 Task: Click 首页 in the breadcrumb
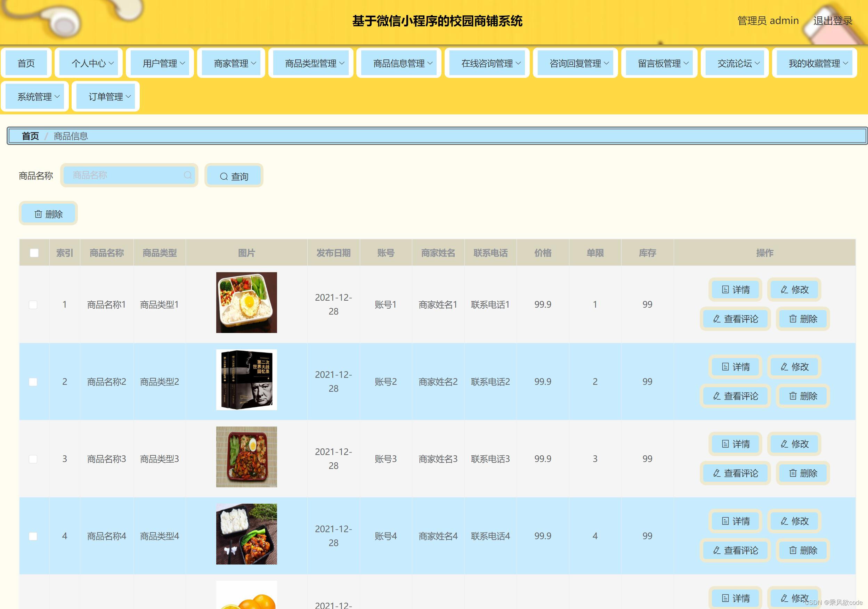[x=30, y=136]
